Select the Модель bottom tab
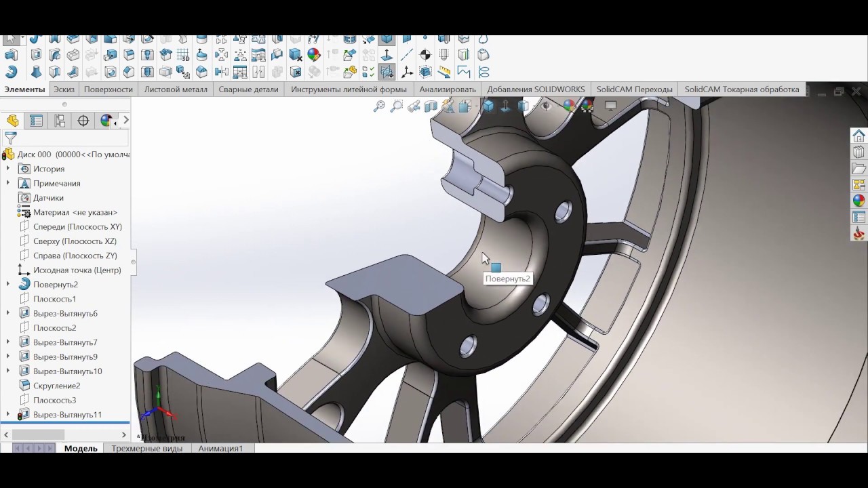 tap(81, 448)
